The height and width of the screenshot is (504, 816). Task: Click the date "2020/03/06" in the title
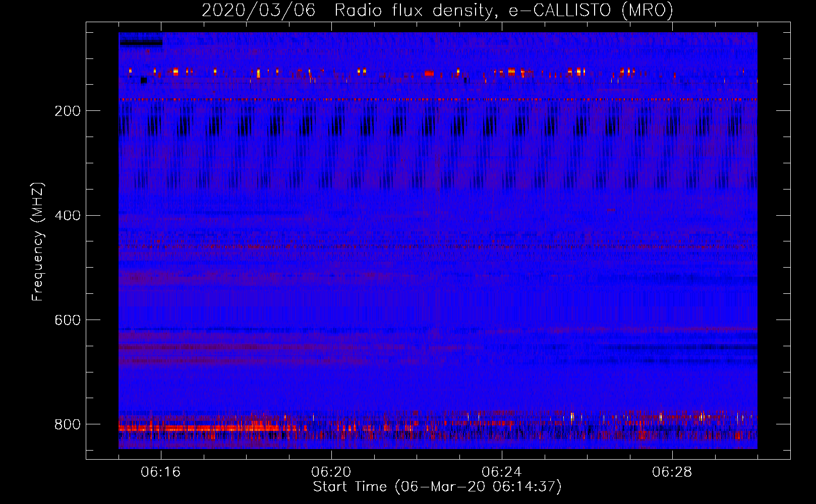pyautogui.click(x=258, y=11)
